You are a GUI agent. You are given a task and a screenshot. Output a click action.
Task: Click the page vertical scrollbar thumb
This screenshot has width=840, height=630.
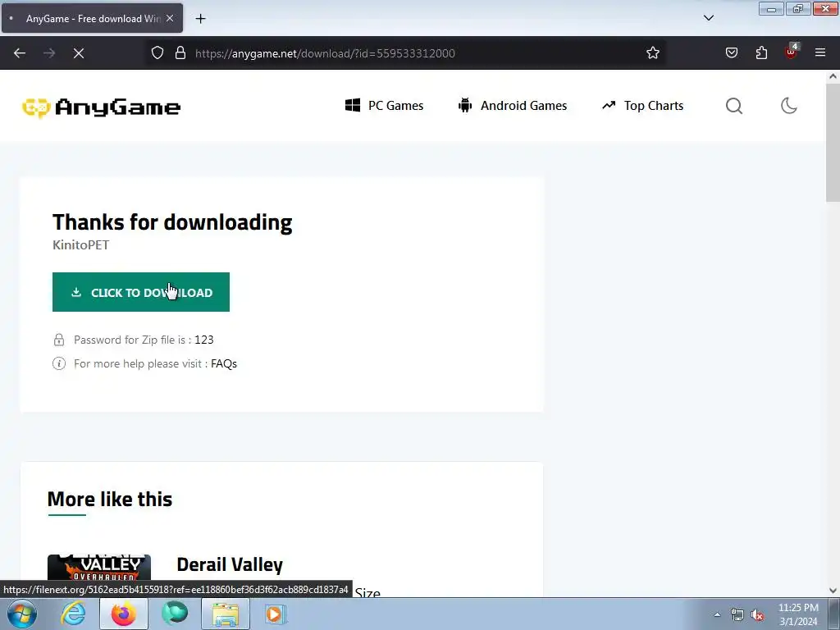(833, 143)
